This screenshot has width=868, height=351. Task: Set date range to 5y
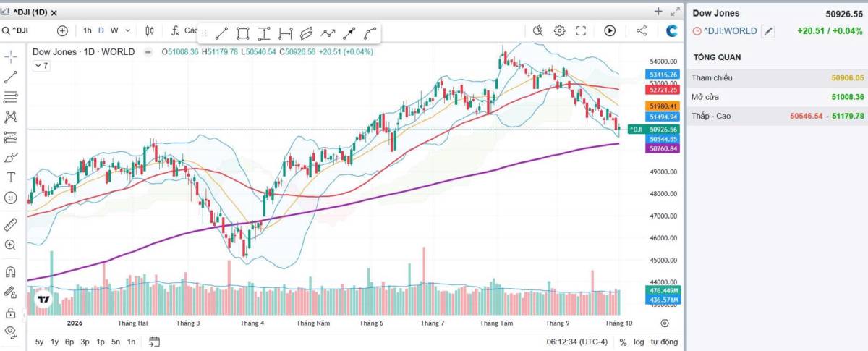(39, 342)
